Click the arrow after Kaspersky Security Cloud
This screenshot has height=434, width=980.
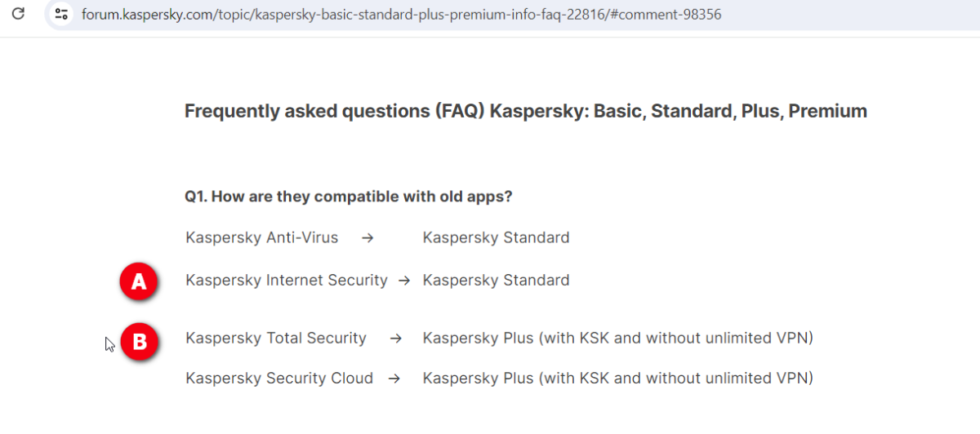394,379
